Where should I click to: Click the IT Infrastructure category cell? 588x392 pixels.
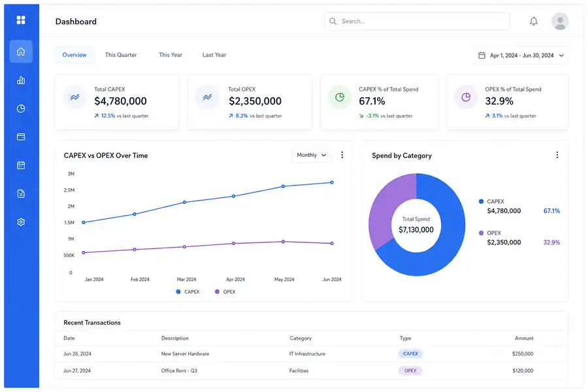click(307, 353)
